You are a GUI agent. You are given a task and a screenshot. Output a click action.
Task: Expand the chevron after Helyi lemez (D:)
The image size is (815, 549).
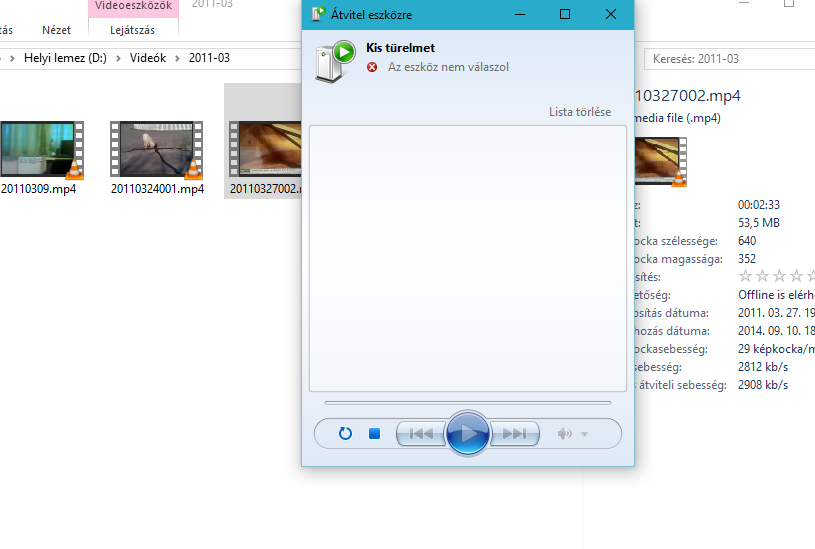point(118,58)
